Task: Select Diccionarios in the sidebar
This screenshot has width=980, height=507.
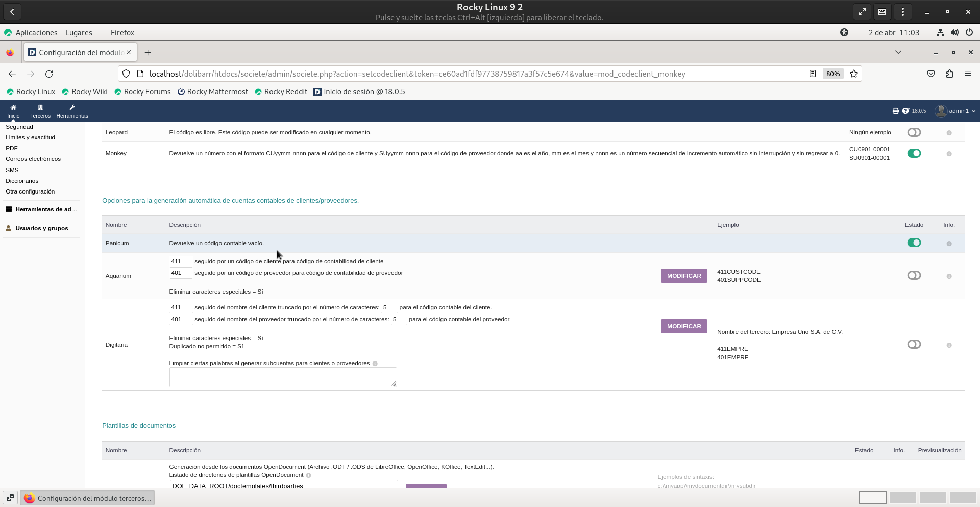Action: (22, 181)
